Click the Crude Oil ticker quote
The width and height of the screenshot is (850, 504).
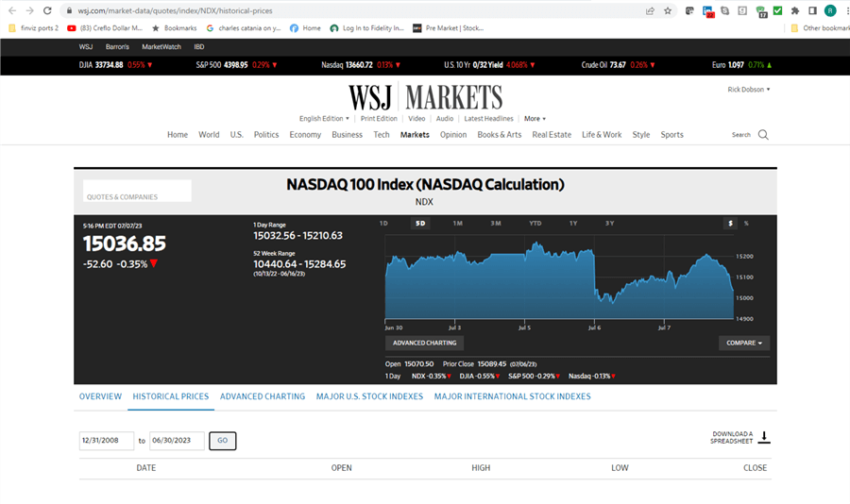618,64
